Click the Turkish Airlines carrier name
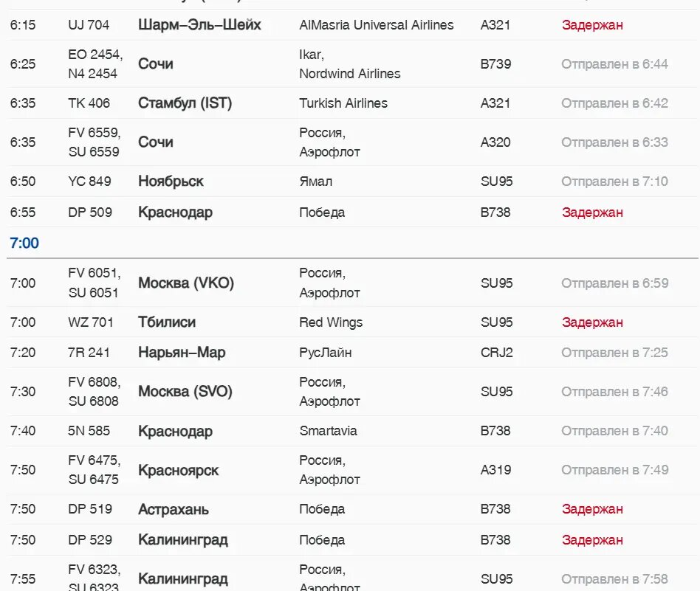 (x=343, y=103)
